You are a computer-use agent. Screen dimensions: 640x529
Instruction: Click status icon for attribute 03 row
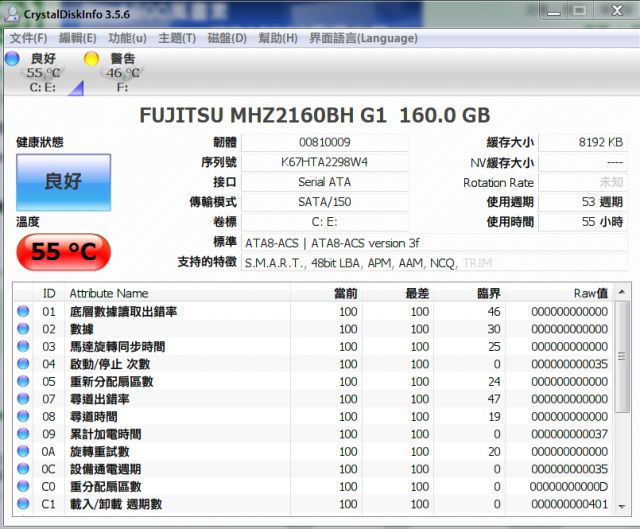click(x=23, y=347)
